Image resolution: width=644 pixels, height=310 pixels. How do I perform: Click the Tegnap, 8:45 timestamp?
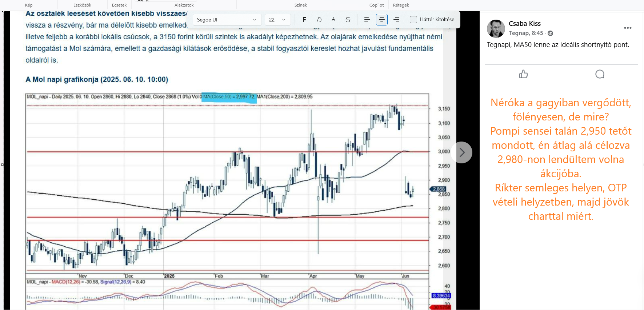click(x=526, y=33)
